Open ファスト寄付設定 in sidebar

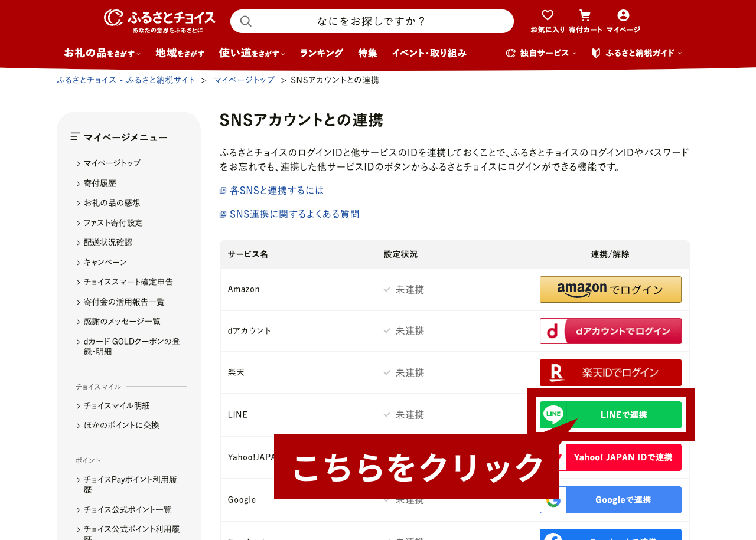coord(113,222)
